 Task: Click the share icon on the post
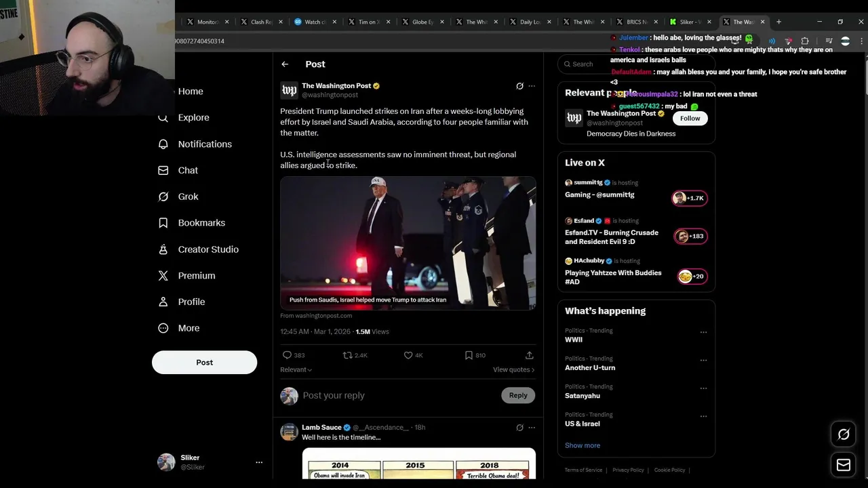(530, 355)
